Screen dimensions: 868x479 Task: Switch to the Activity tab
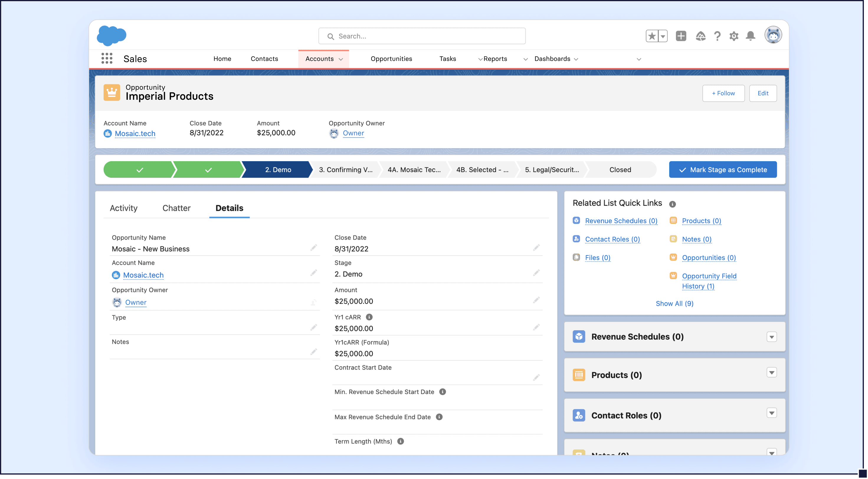click(x=123, y=208)
